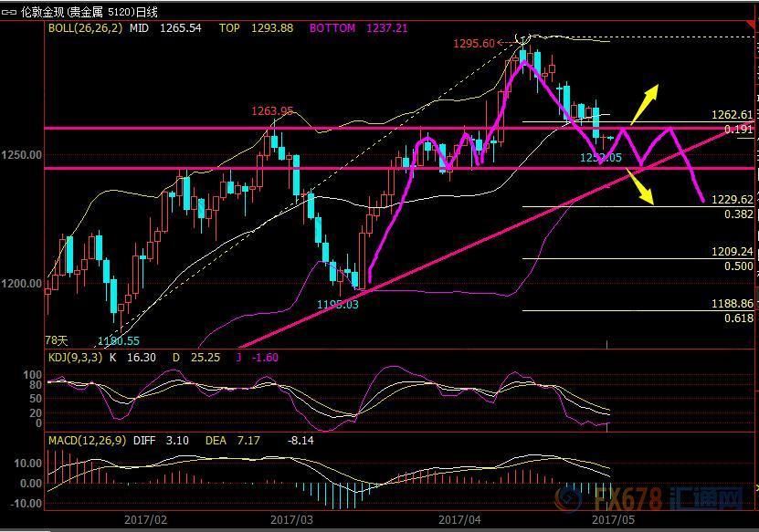Viewport: 759px width, 532px height.
Task: Click the 1229.62 retracement price label
Action: [x=733, y=200]
